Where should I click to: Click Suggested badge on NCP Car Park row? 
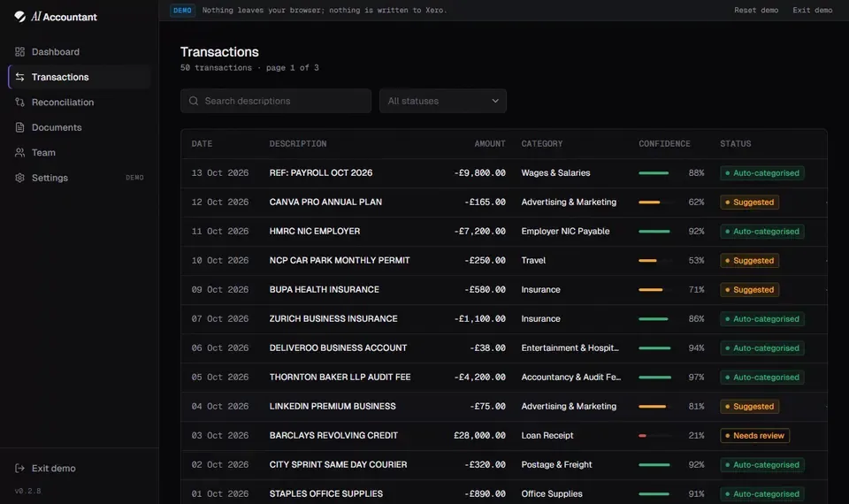tap(749, 260)
